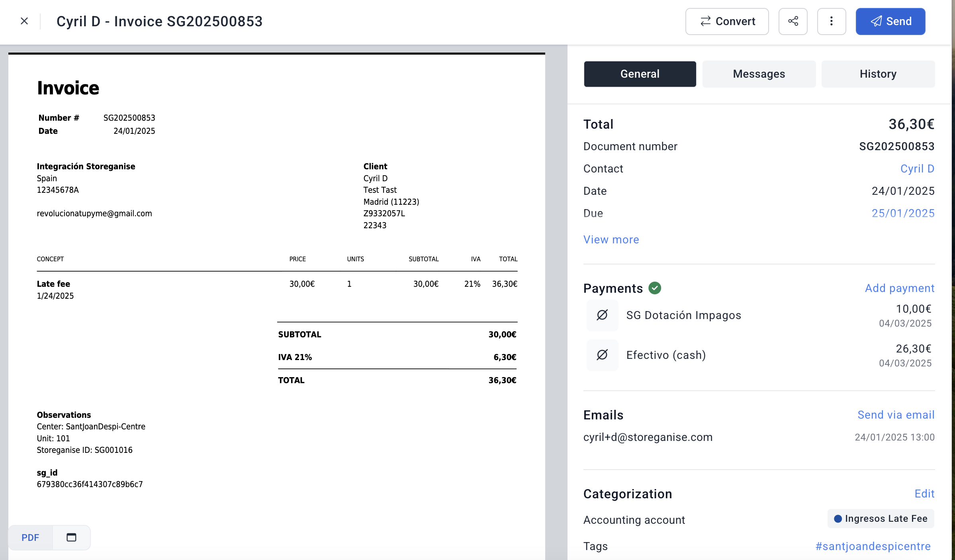Viewport: 955px width, 560px height.
Task: Open the Cyril D contact link
Action: click(917, 168)
